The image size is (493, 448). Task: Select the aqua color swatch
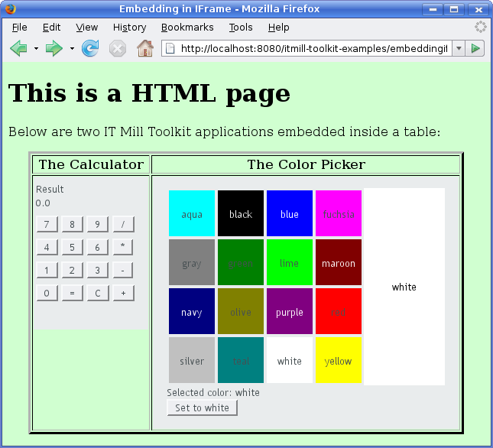coord(192,214)
